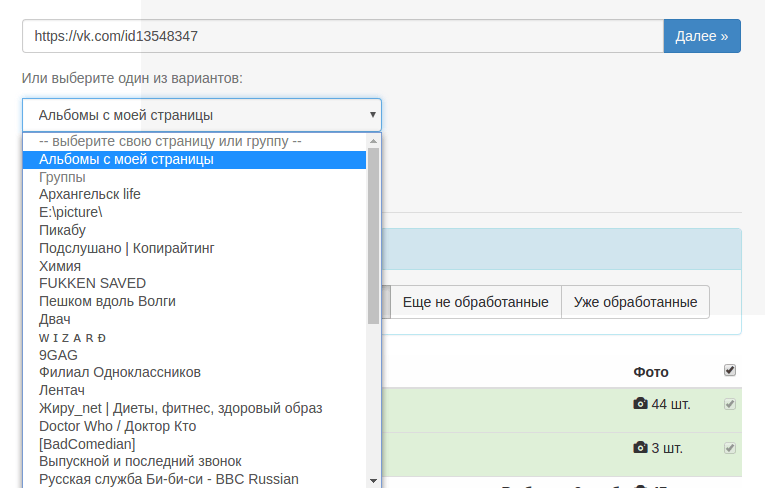Pick Пикабу in the dropdown list
765x488 pixels.
click(x=194, y=230)
